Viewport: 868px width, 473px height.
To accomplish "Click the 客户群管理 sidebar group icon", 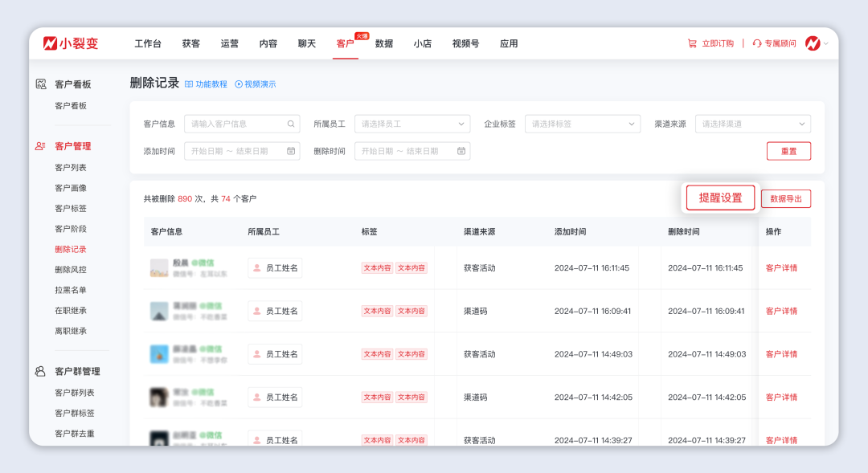I will pos(39,371).
